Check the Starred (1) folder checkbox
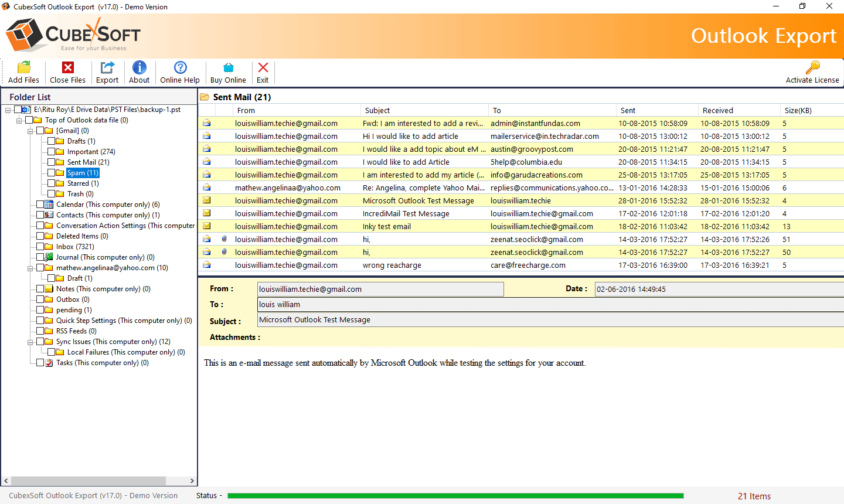 tap(51, 183)
